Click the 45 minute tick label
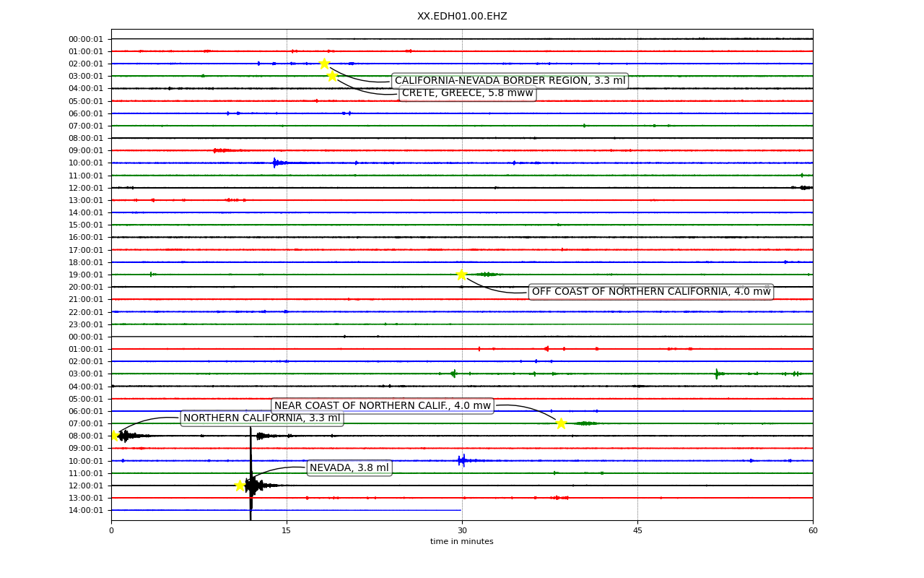 (637, 531)
